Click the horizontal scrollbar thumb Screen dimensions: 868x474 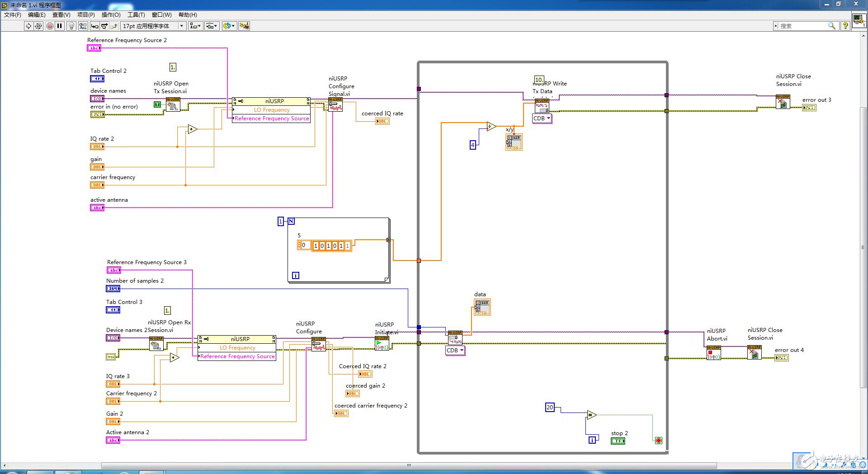pyautogui.click(x=409, y=465)
